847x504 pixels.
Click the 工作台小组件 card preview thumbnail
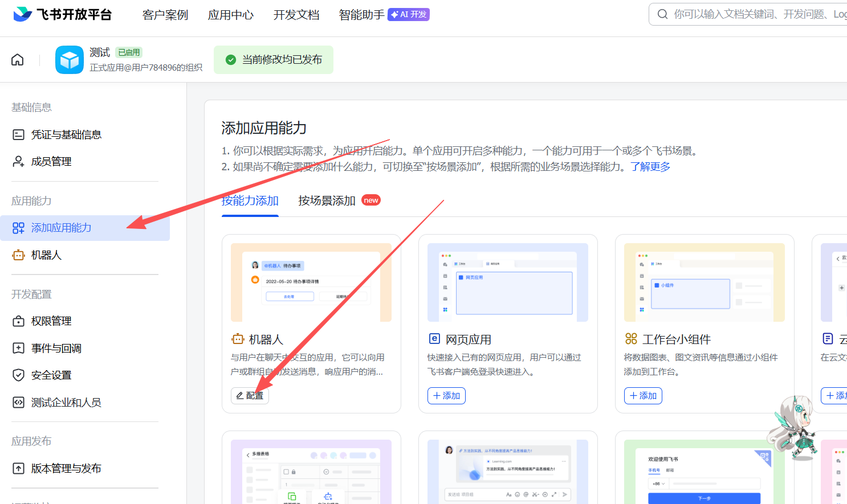(x=705, y=282)
